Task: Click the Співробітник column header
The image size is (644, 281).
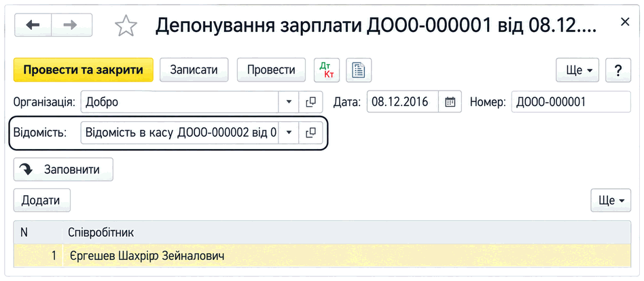Action: coord(347,233)
